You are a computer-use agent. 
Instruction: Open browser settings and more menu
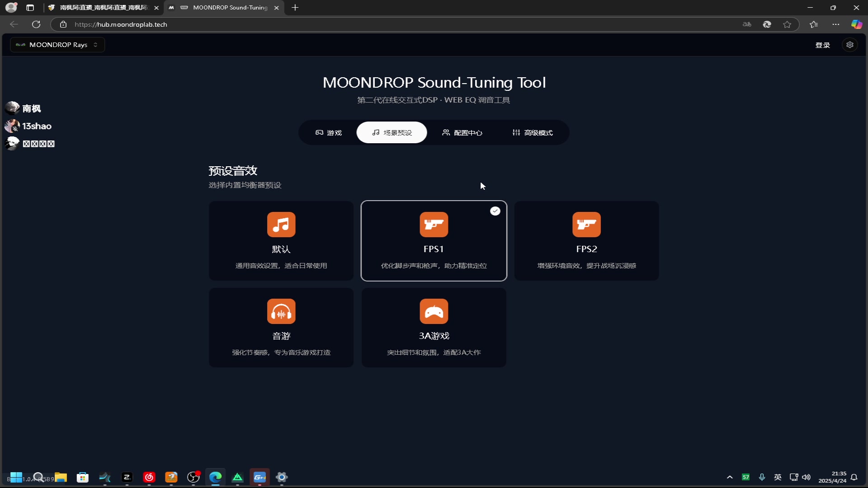(x=835, y=24)
